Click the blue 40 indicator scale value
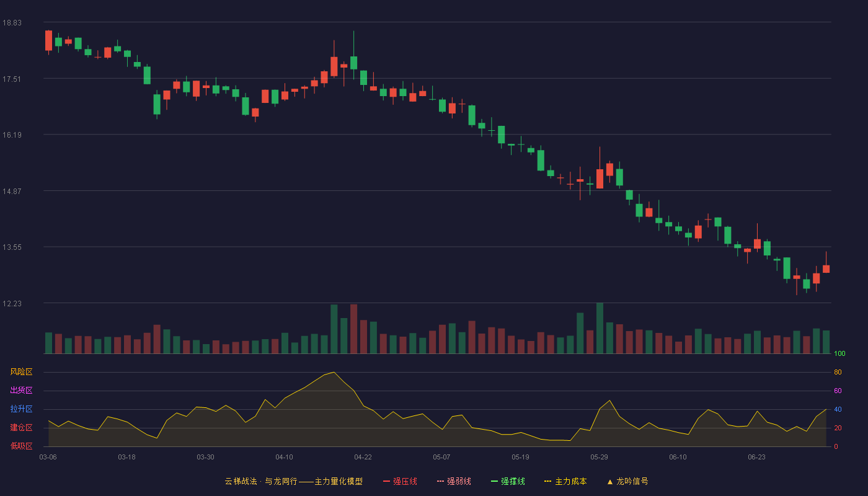 (838, 409)
